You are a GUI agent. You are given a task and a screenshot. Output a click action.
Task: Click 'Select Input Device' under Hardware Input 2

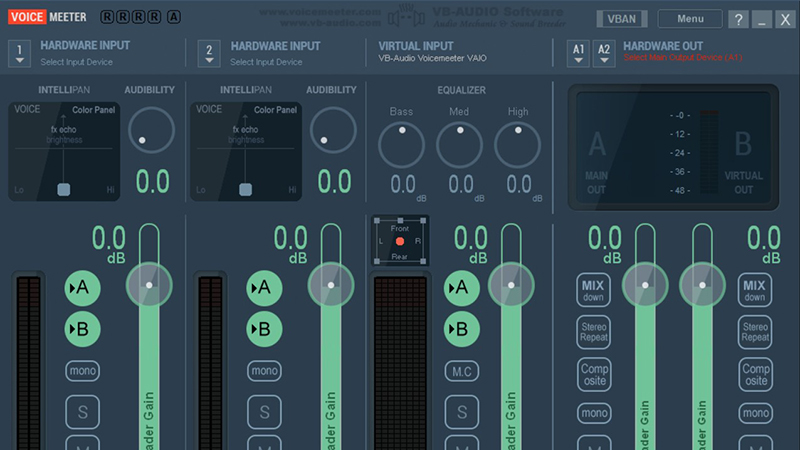tap(266, 62)
